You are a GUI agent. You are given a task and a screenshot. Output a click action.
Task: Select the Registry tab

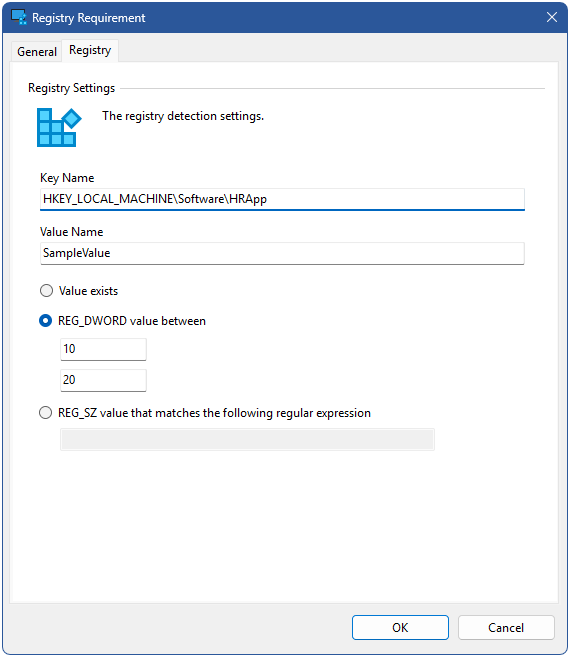point(90,50)
